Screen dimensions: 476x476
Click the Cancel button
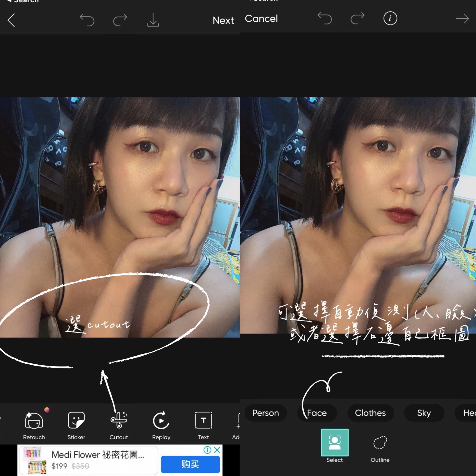pyautogui.click(x=262, y=19)
